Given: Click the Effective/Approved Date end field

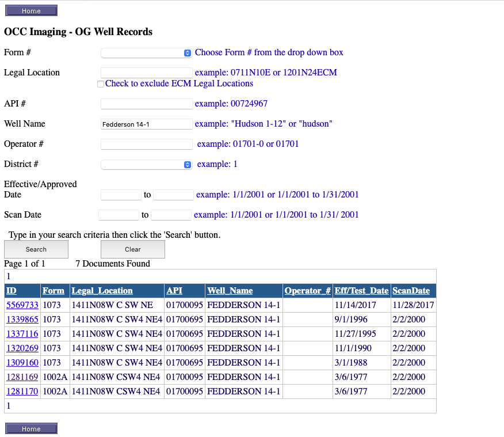Looking at the screenshot, I should pos(174,195).
